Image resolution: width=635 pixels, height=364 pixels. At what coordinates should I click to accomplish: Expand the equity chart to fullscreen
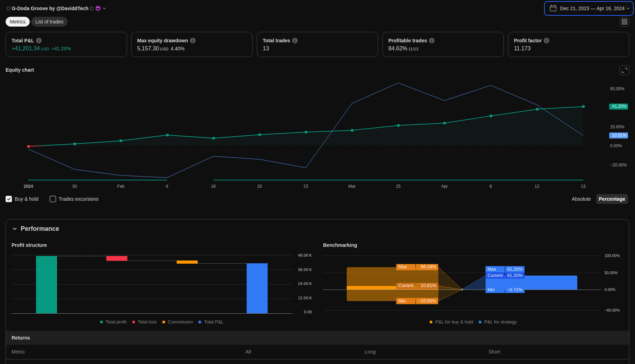(624, 70)
